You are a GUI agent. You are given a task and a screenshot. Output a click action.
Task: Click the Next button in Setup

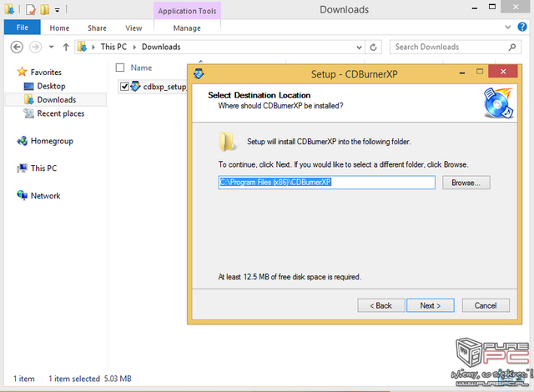click(x=431, y=305)
